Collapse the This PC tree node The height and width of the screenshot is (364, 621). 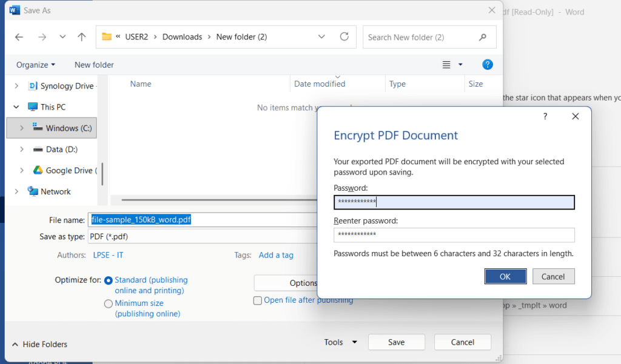pos(16,107)
